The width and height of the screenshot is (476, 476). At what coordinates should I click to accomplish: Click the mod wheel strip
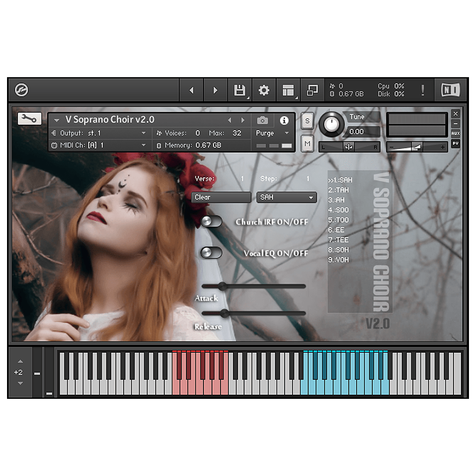click(x=49, y=372)
